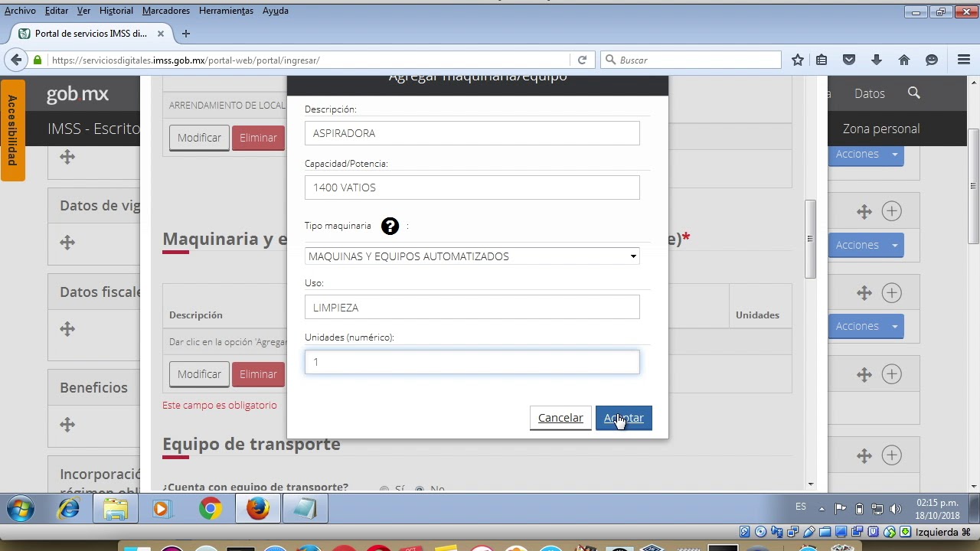Select the Portal de servicios IMSS tab

(93, 34)
